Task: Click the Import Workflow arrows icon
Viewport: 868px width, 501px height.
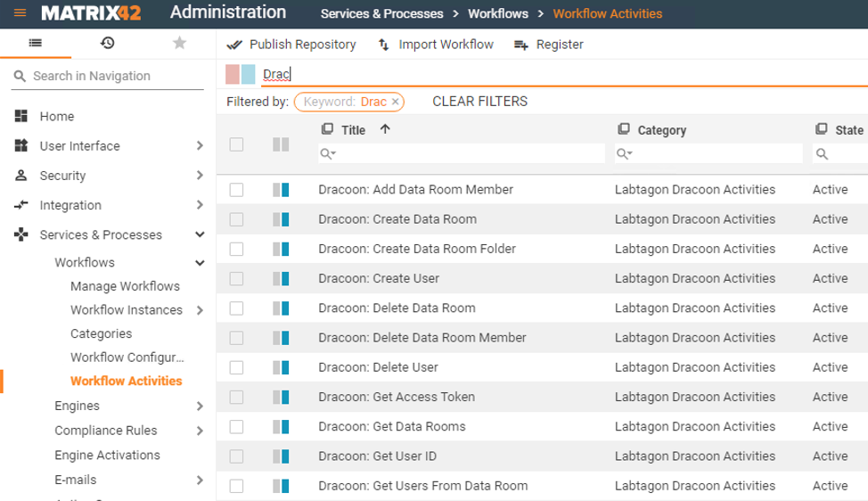Action: click(383, 45)
